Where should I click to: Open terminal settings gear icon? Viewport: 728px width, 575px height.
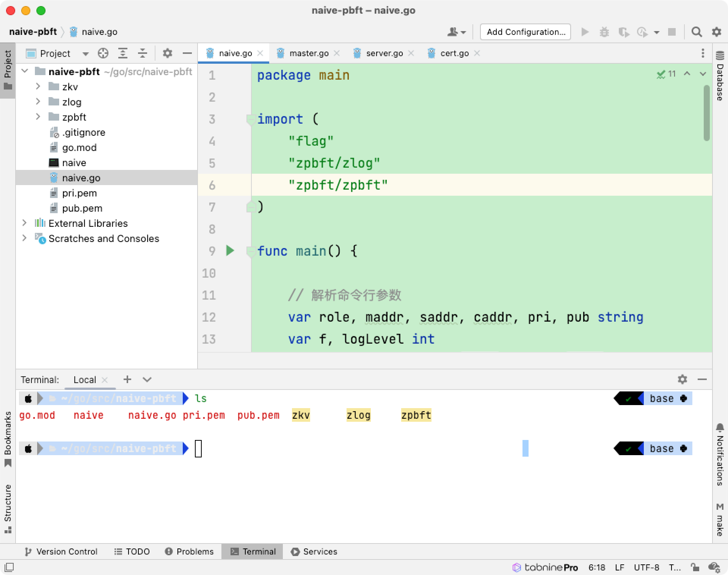tap(682, 379)
